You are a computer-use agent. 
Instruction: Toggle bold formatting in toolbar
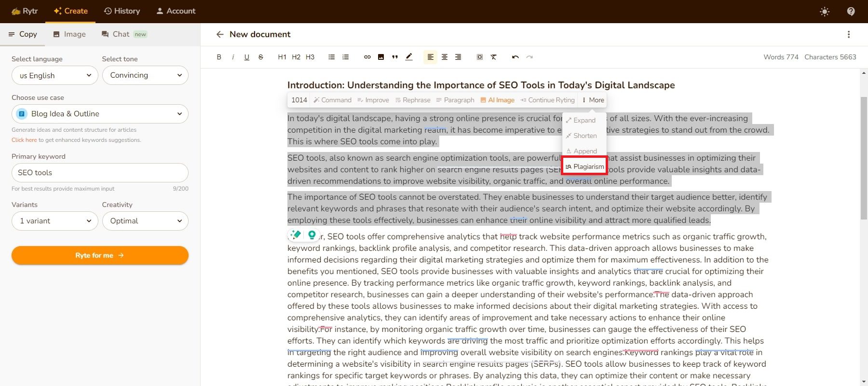click(219, 57)
